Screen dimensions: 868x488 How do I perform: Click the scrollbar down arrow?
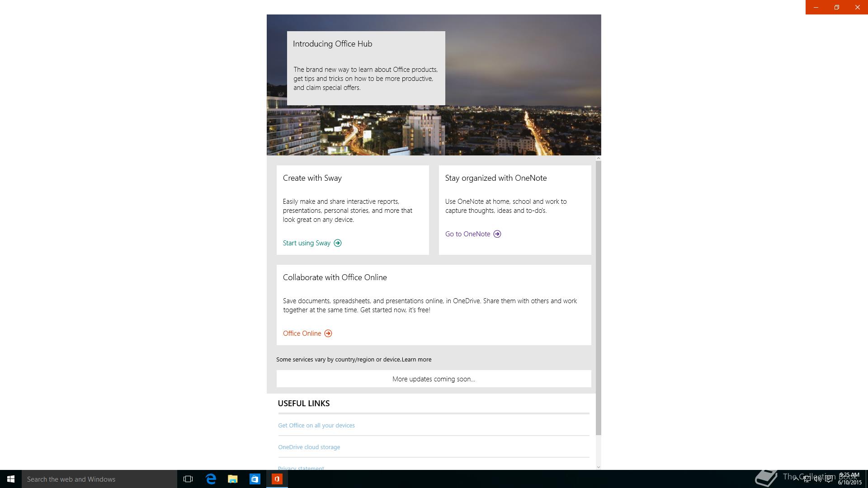point(599,467)
